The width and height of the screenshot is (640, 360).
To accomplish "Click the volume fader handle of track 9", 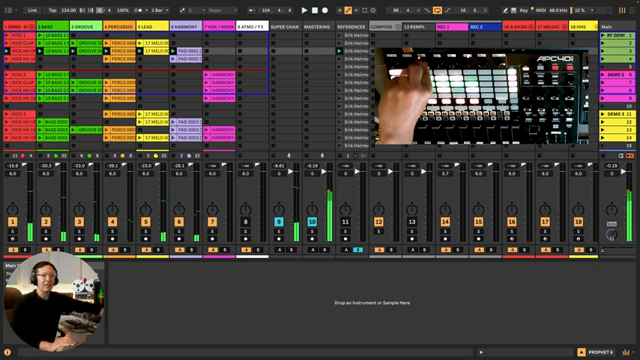I will tap(291, 172).
